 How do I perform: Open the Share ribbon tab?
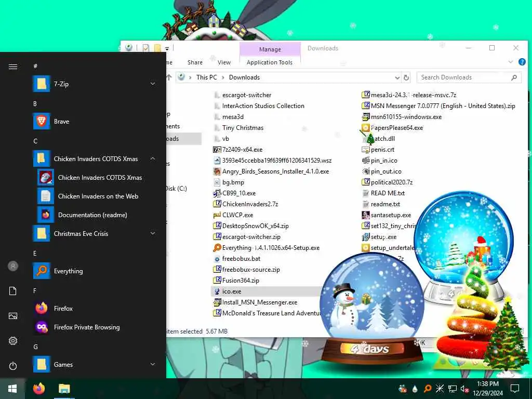pos(195,62)
